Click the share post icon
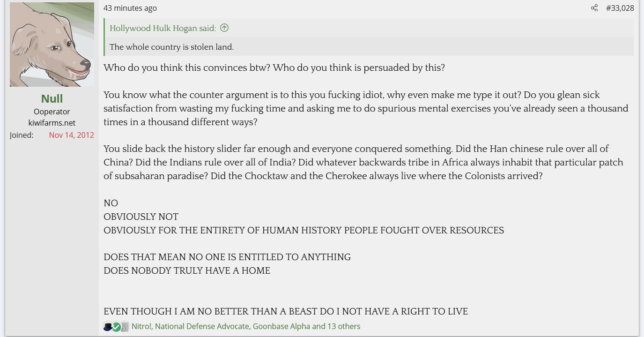This screenshot has width=644, height=337. click(x=594, y=8)
